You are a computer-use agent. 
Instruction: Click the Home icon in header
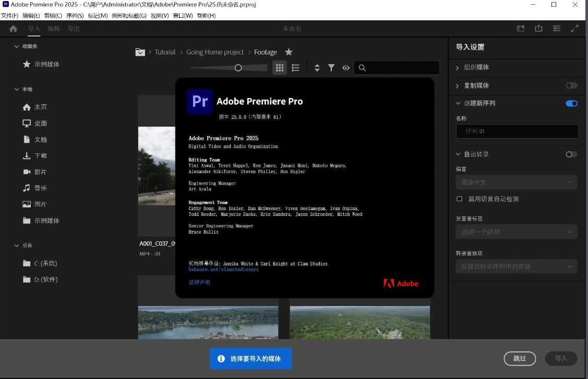(x=14, y=29)
